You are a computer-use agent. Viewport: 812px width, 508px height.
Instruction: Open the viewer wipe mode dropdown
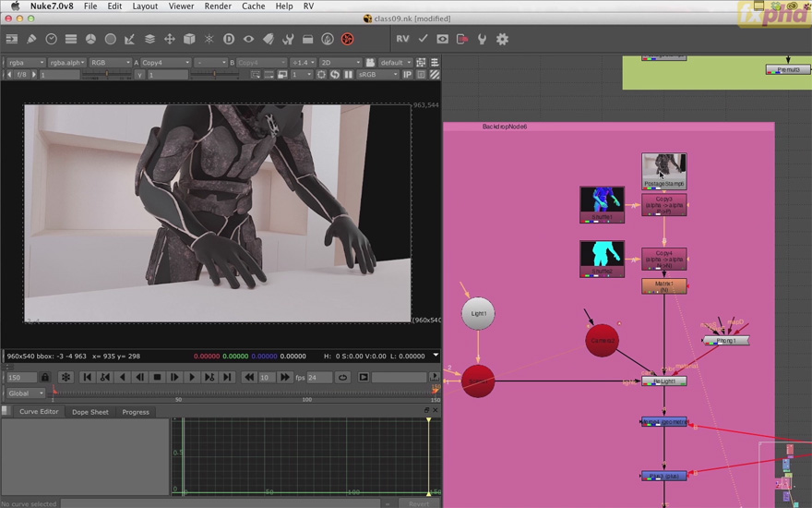pos(210,62)
